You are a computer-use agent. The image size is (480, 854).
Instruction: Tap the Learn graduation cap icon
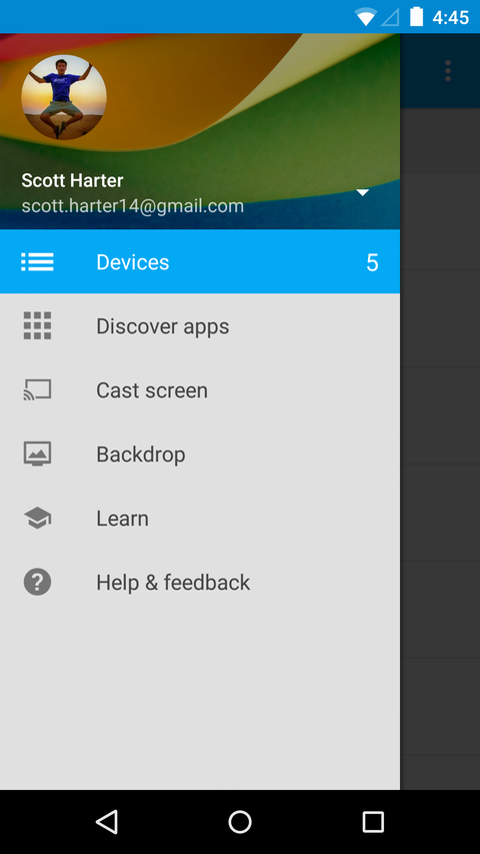[x=37, y=518]
